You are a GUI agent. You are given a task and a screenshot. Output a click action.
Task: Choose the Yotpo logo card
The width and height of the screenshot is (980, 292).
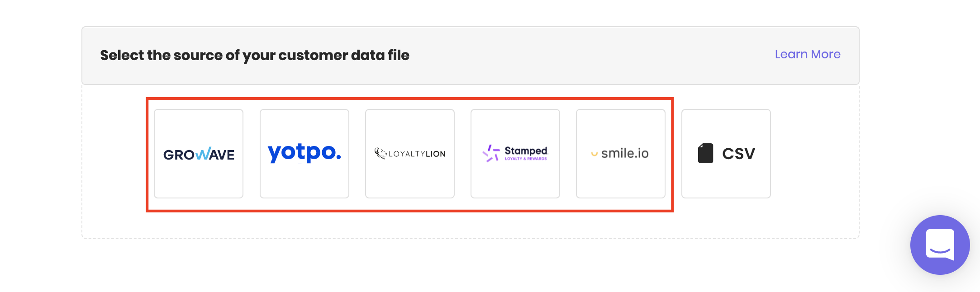(304, 154)
